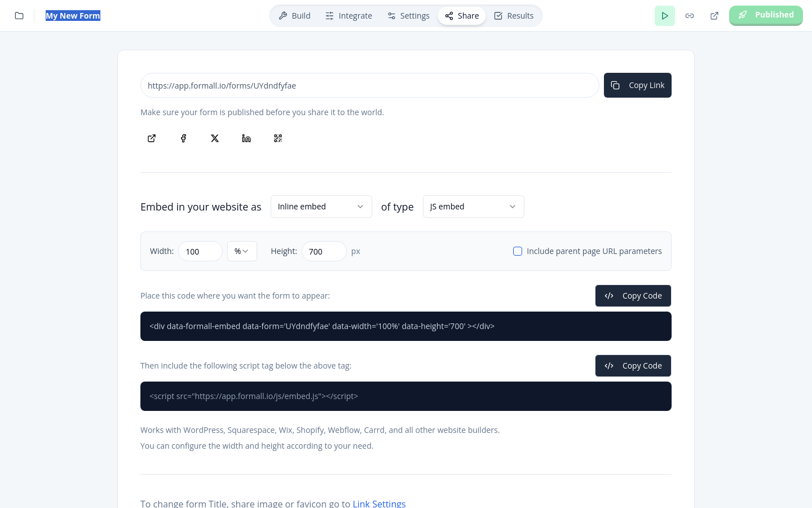Share form on Facebook
The image size is (812, 508).
point(183,138)
